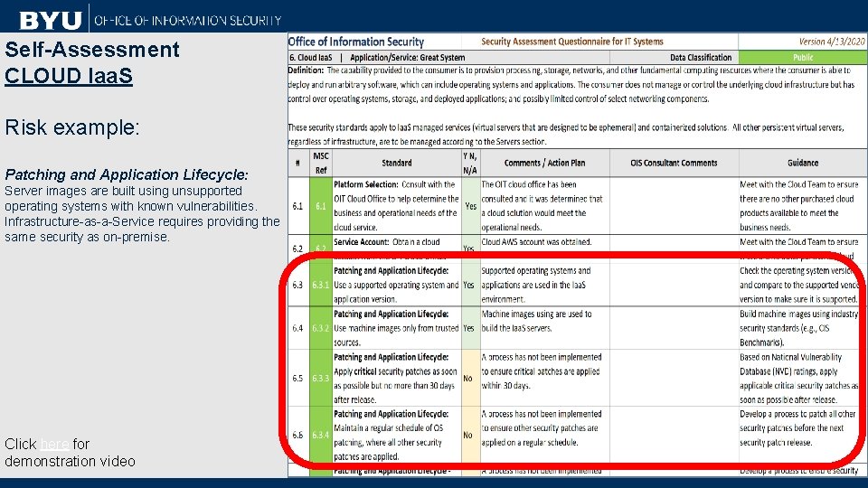Viewport: 868px width, 488px height.
Task: Select the 'Comments / Action Plan' column header
Action: pos(544,164)
